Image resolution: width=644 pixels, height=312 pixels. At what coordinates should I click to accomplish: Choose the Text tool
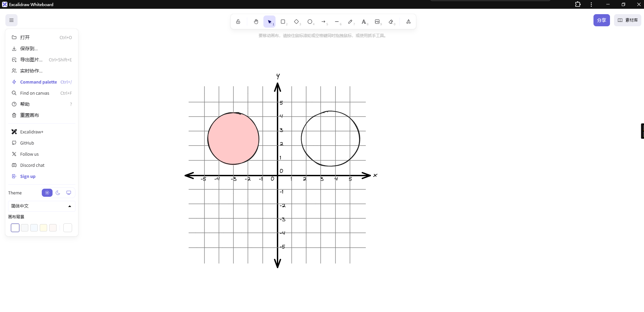364,22
